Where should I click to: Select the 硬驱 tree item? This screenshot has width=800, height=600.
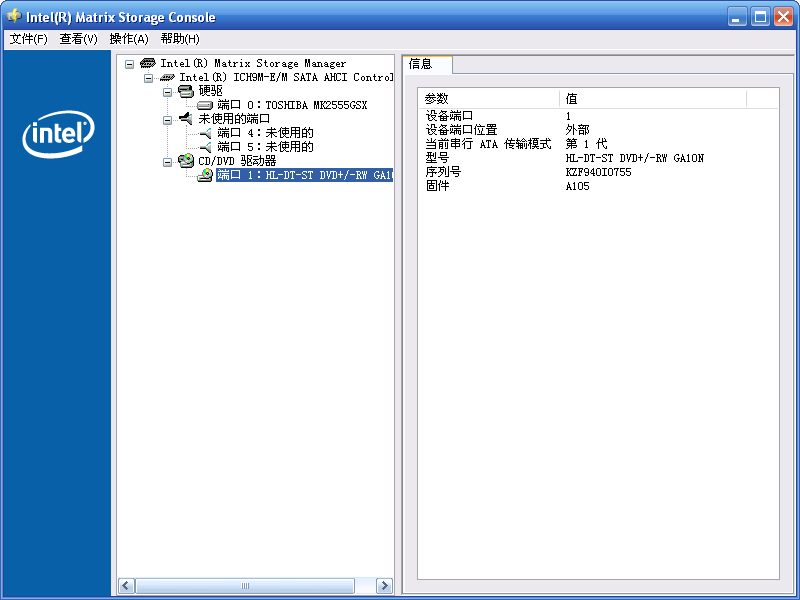click(x=210, y=91)
